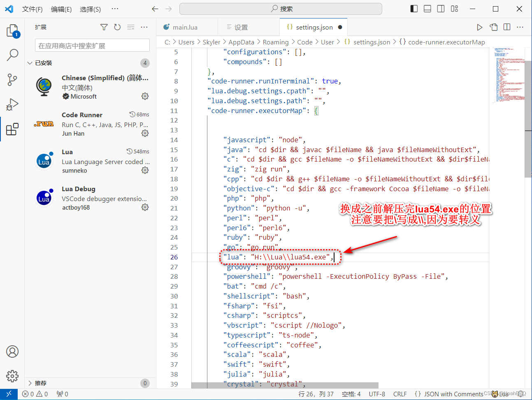The image size is (532, 400).
Task: Select the settings.json tab
Action: pos(314,27)
